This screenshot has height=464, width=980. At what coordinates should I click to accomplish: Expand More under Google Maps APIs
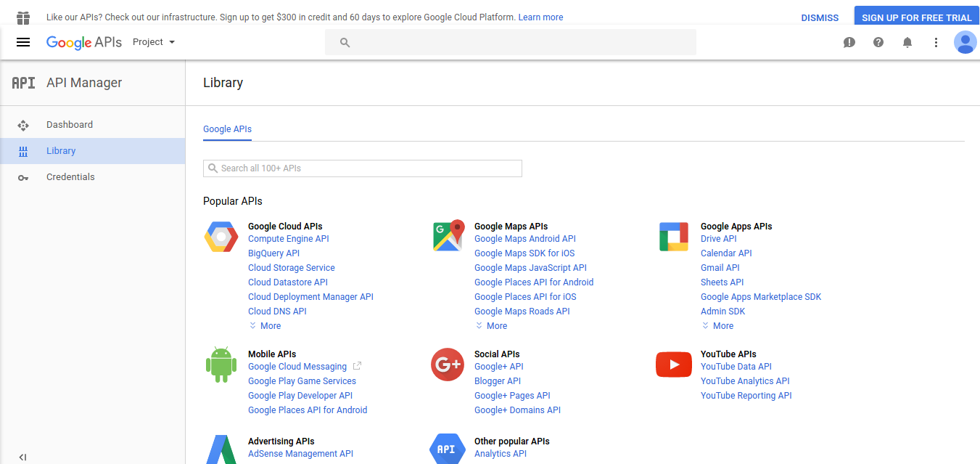(491, 326)
